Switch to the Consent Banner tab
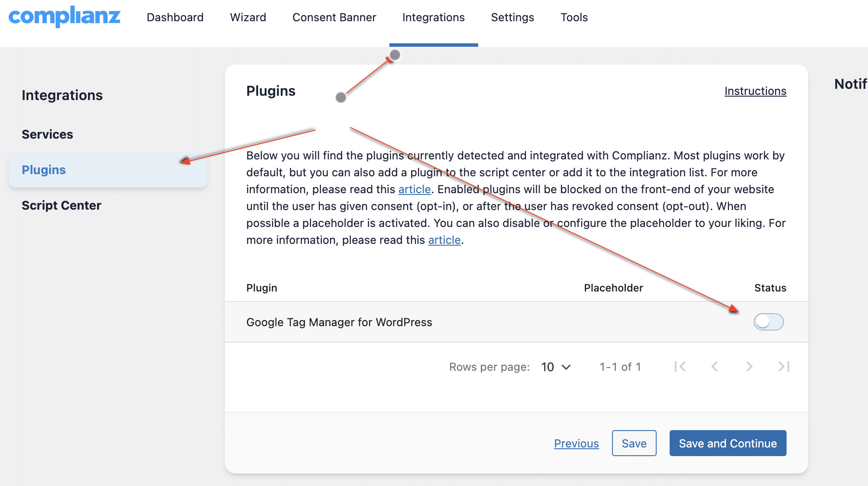Viewport: 868px width, 486px height. coord(334,17)
